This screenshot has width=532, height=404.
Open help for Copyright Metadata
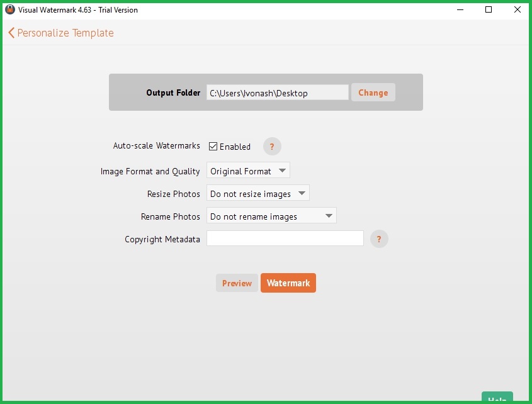tap(379, 239)
